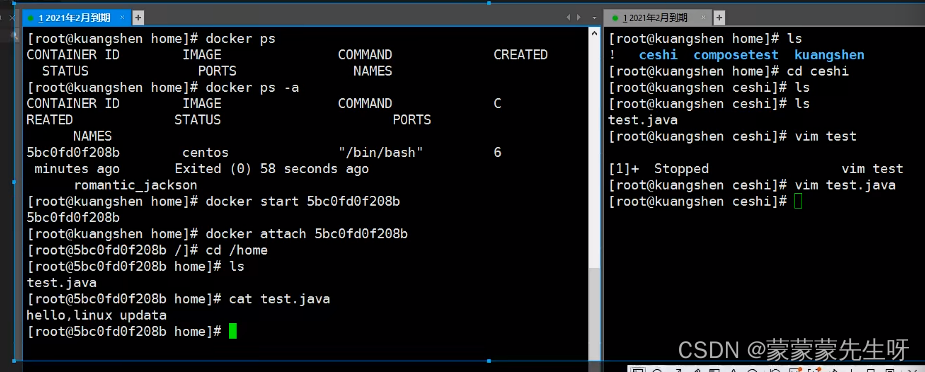925x372 pixels.
Task: Click the 'hello,linux updata' output line
Action: [96, 315]
